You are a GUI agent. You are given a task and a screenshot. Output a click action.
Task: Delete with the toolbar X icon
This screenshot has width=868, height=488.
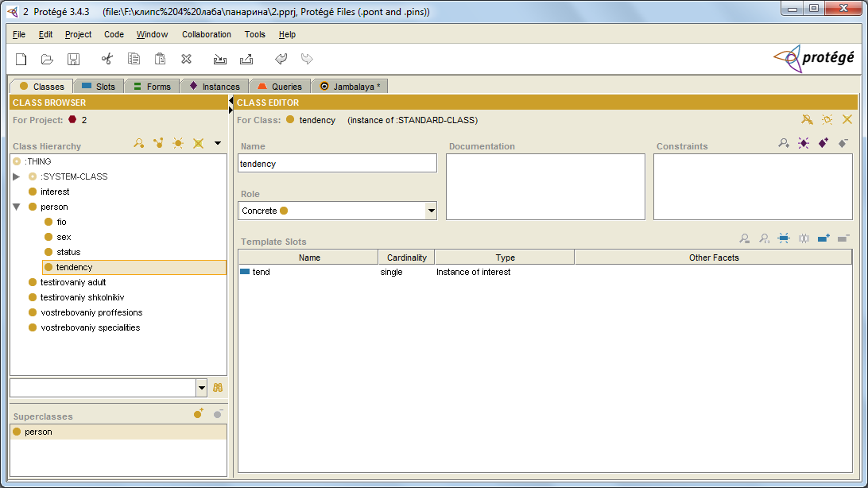pyautogui.click(x=187, y=59)
